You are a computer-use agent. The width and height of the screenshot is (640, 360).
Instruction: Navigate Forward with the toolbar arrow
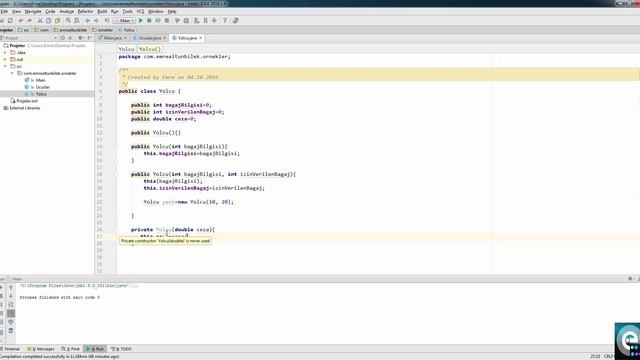96,20
